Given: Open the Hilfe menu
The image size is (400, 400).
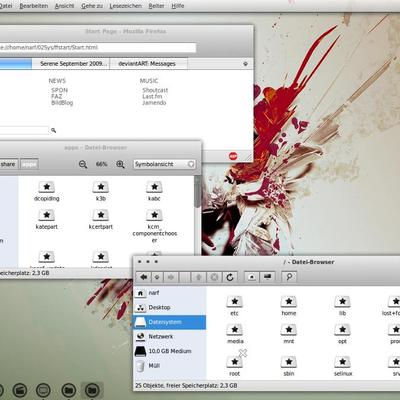Looking at the screenshot, I should tap(178, 6).
